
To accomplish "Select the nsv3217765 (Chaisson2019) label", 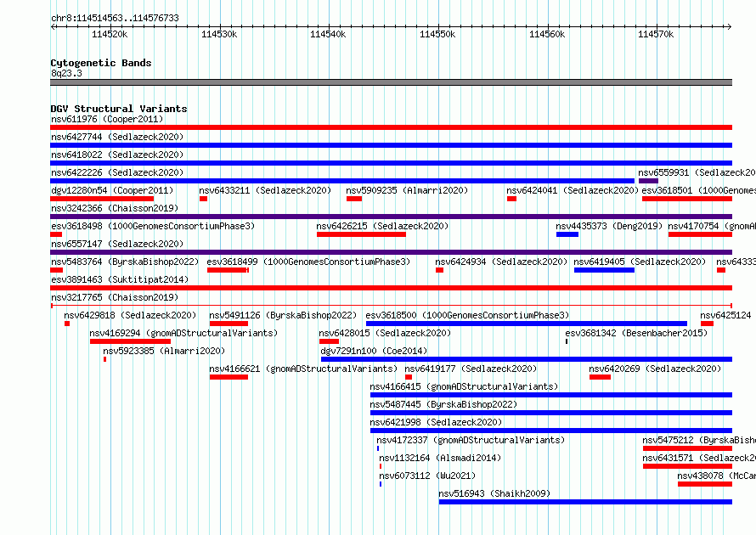I will point(115,297).
